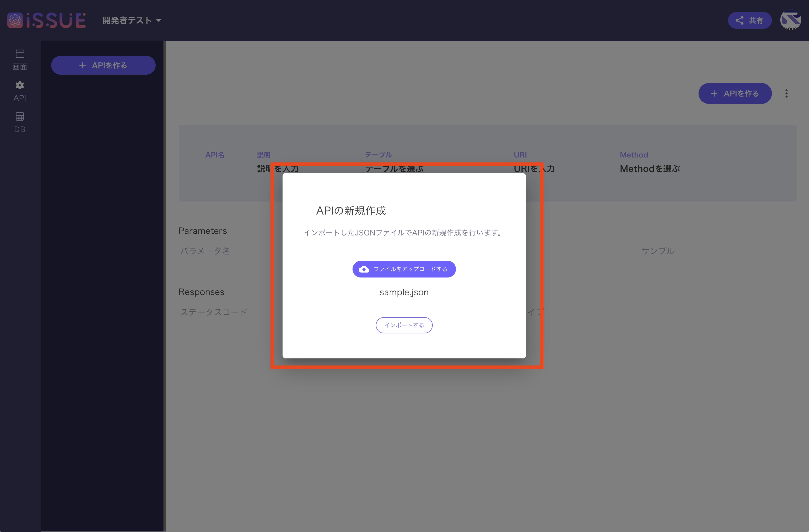
Task: Click the テーブルを選ぶ dropdown field
Action: [x=394, y=168]
